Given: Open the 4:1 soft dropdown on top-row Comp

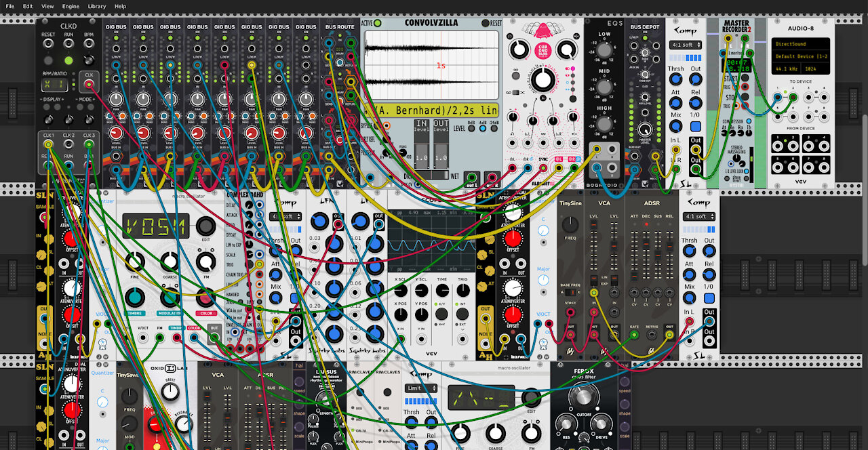Looking at the screenshot, I should 685,45.
